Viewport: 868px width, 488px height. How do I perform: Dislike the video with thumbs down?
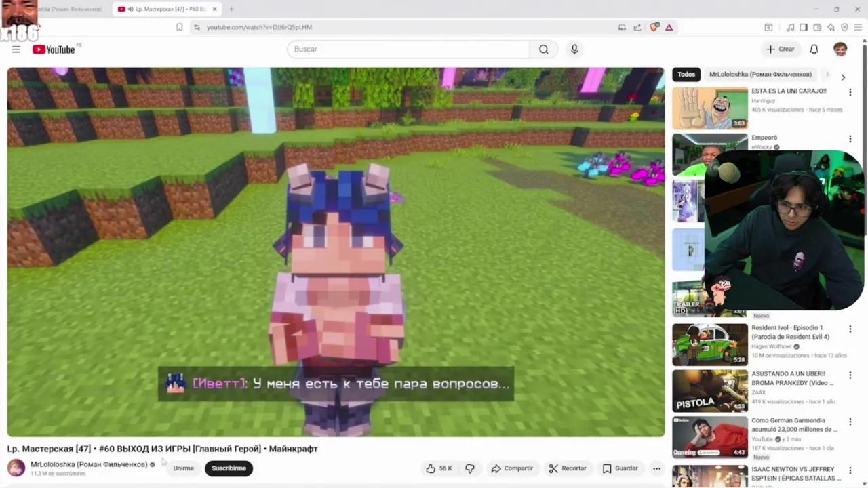(469, 468)
